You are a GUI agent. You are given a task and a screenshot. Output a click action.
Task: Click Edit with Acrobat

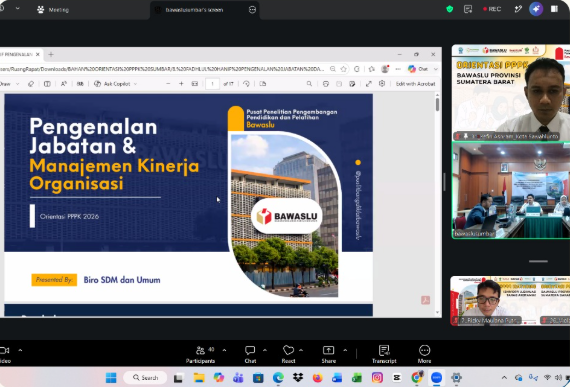coord(415,84)
